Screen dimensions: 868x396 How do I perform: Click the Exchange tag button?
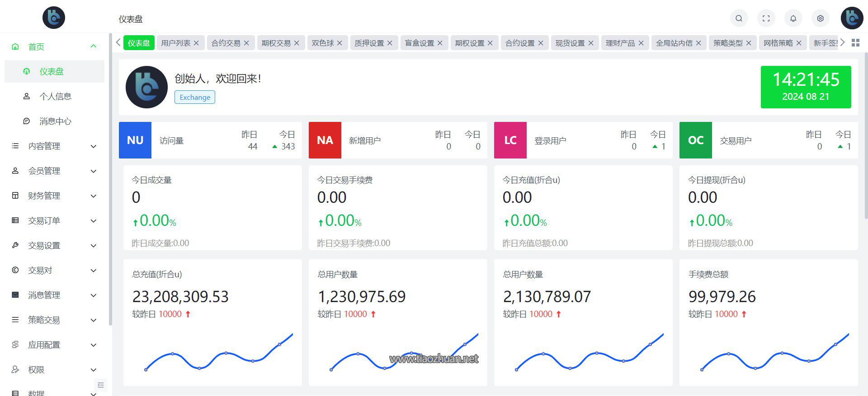[195, 97]
